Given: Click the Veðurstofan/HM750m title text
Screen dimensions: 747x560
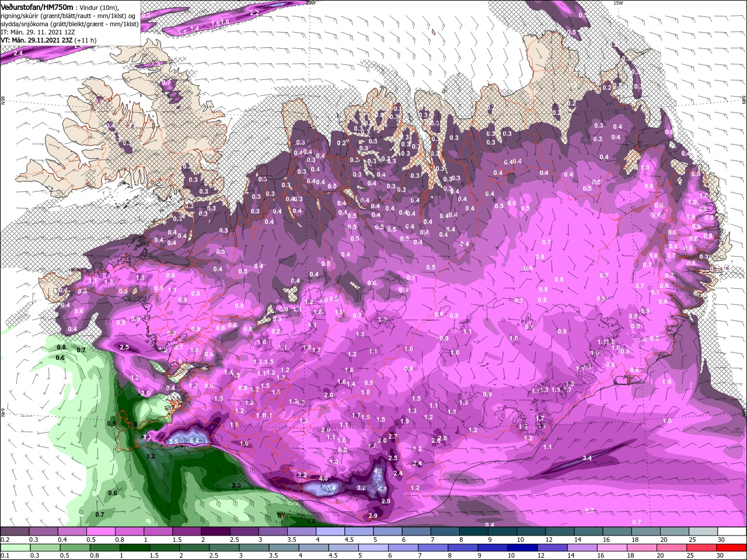Looking at the screenshot, I should coord(37,6).
